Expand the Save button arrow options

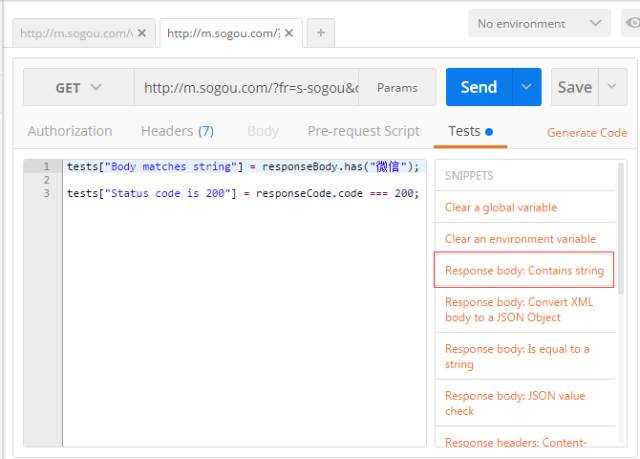tap(612, 87)
